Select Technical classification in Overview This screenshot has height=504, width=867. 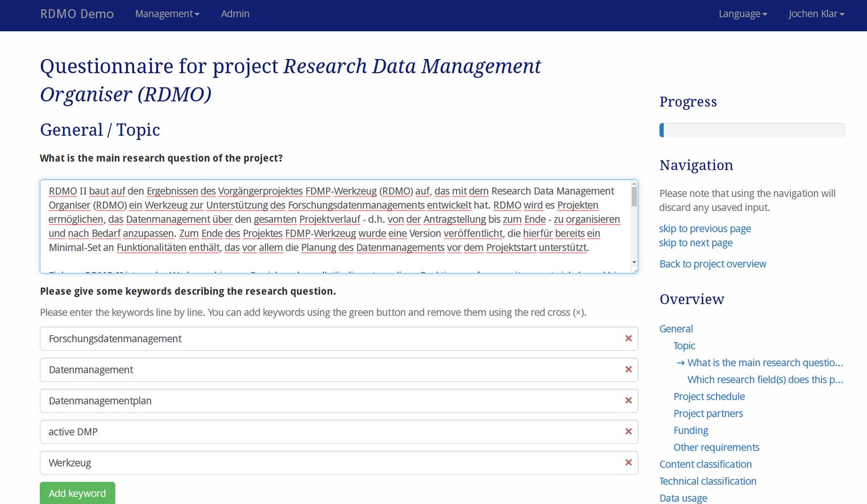[708, 481]
